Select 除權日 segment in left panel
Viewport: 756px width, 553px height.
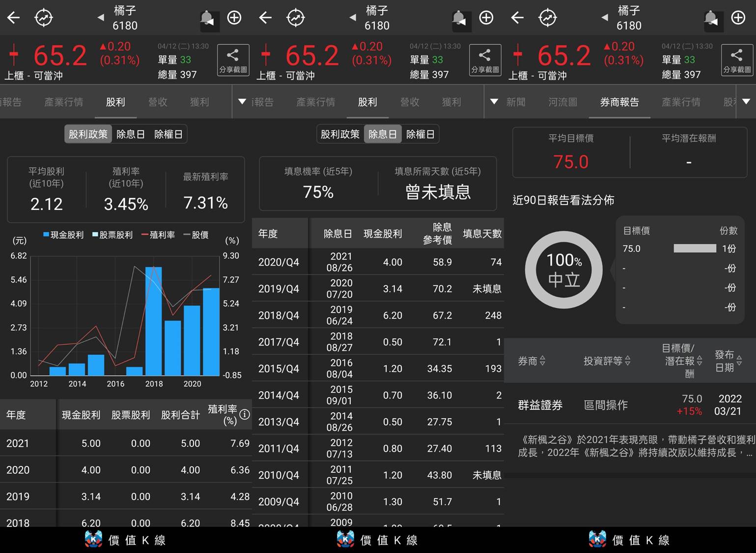168,134
